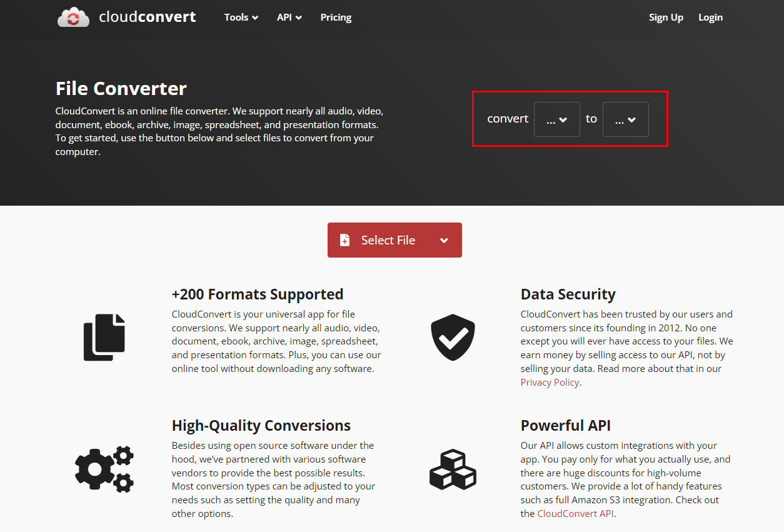Image resolution: width=784 pixels, height=532 pixels.
Task: Click the 'Data Security' heading
Action: pos(568,294)
